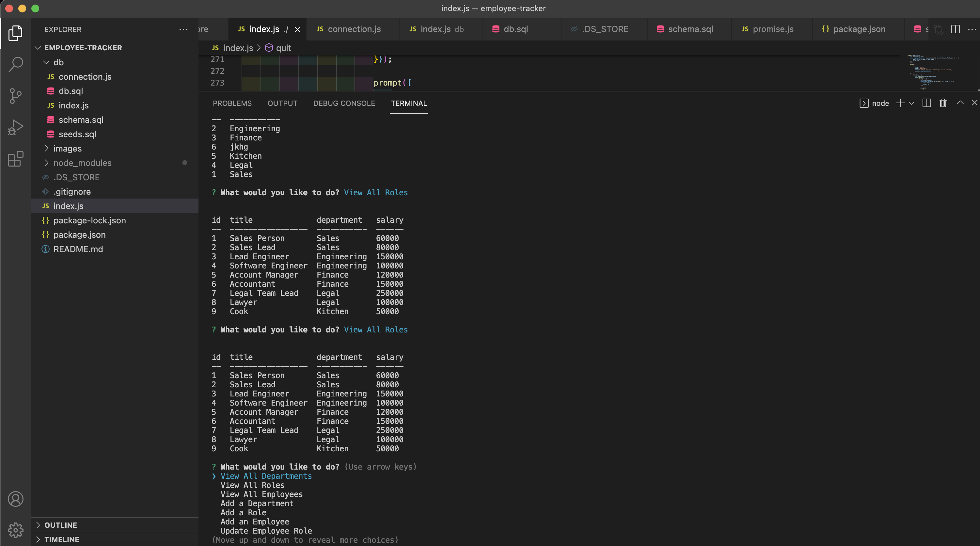Switch to the PROBLEMS tab
Image resolution: width=980 pixels, height=546 pixels.
coord(232,103)
